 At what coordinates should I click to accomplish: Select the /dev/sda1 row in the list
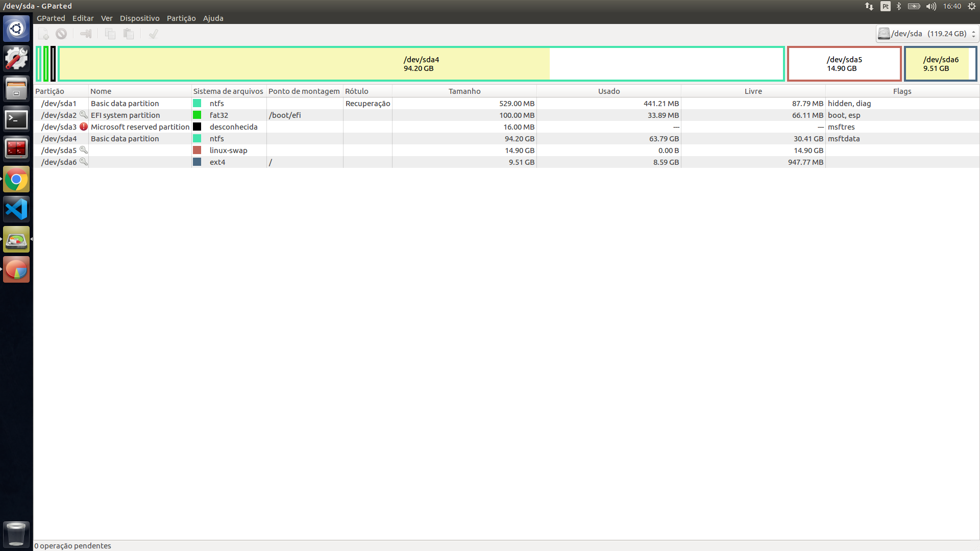point(59,104)
